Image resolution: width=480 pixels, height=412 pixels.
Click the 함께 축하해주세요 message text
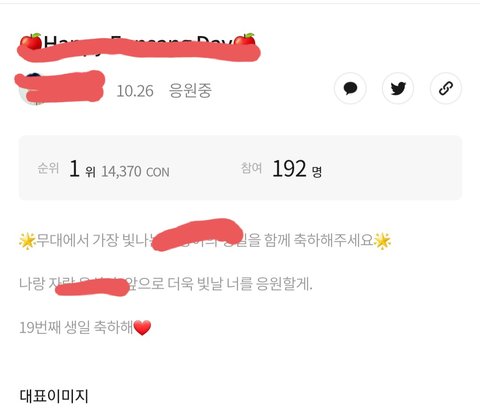click(318, 240)
